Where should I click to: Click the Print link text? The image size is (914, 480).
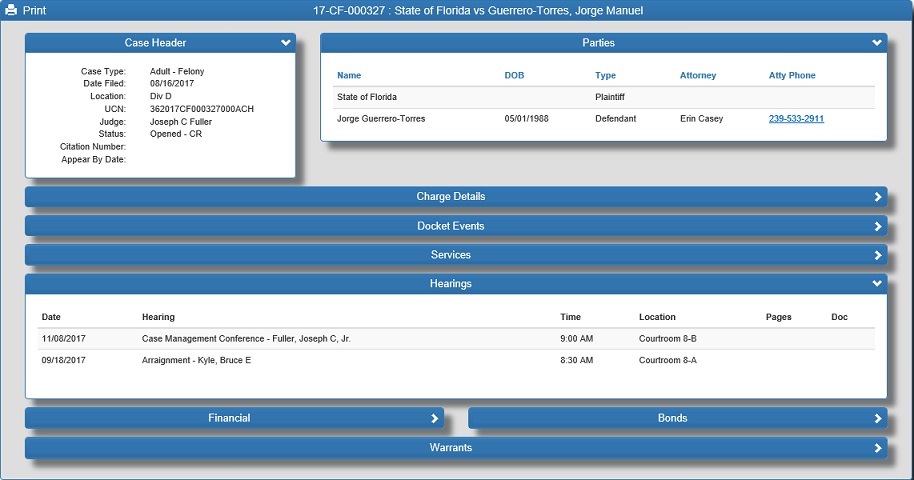pyautogui.click(x=34, y=10)
